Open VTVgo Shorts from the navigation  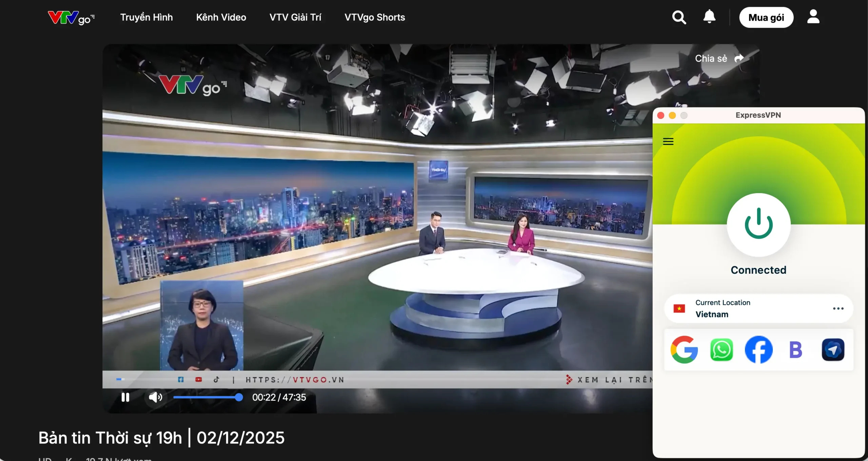point(375,17)
